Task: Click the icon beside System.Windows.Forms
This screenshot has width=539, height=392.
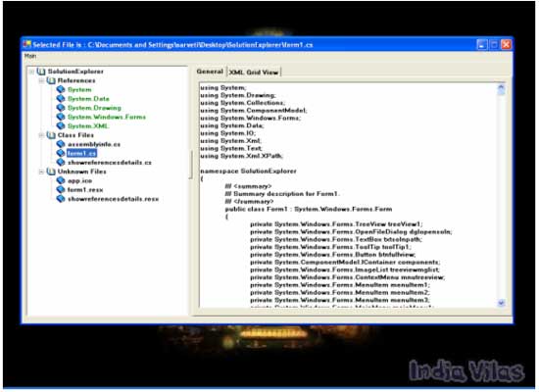Action: [61, 117]
